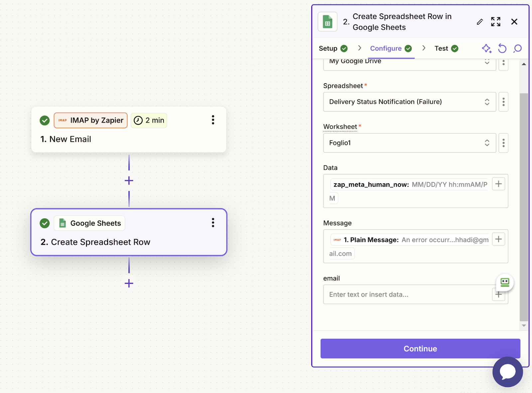Click plus button in Data field
The image size is (532, 393).
coord(498,184)
